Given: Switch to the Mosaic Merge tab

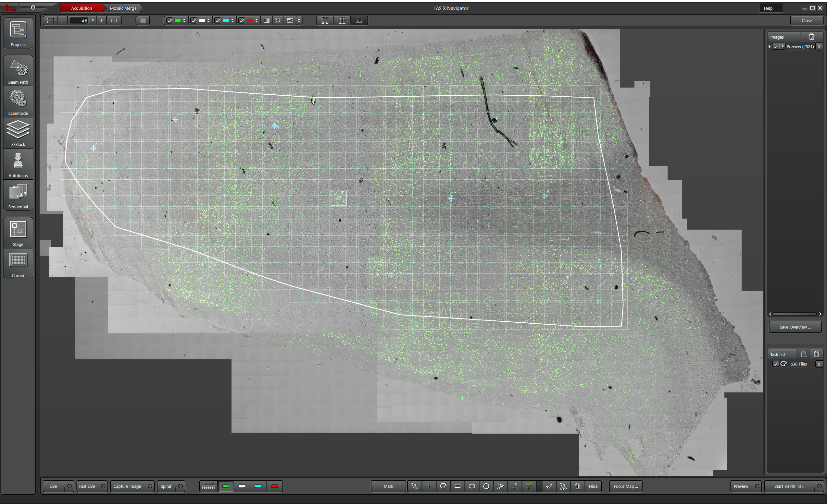Looking at the screenshot, I should (123, 8).
